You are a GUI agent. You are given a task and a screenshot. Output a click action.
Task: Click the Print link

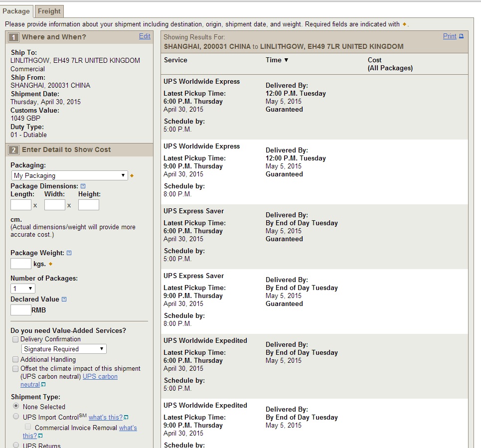click(x=450, y=36)
